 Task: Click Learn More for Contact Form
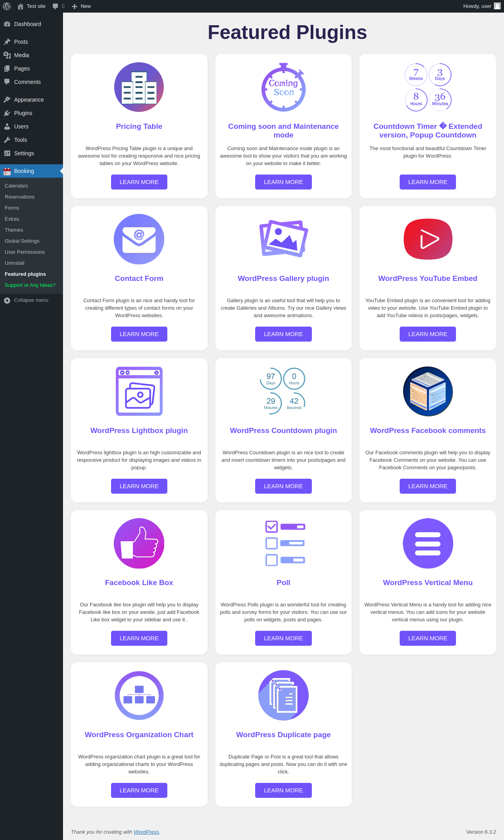coord(139,334)
